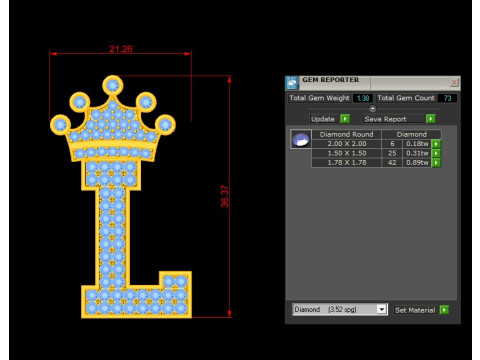
Task: Select the Total Gem Count value 73
Action: 447,98
